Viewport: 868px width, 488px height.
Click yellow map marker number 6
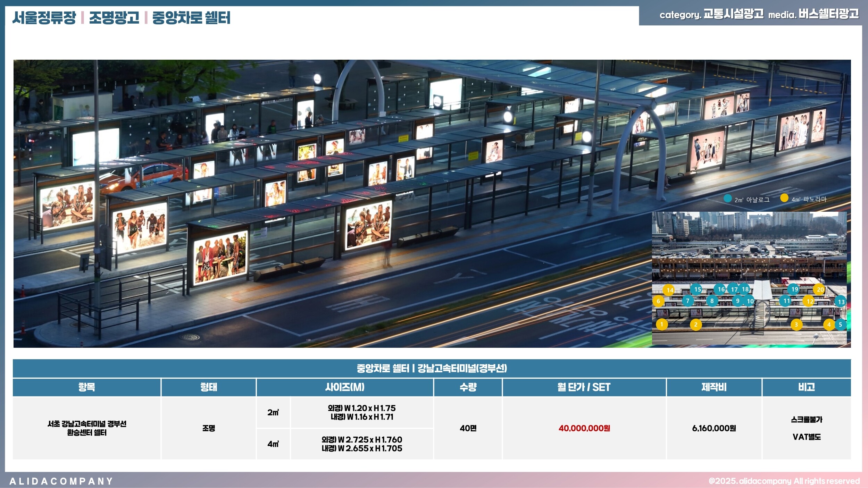point(658,301)
